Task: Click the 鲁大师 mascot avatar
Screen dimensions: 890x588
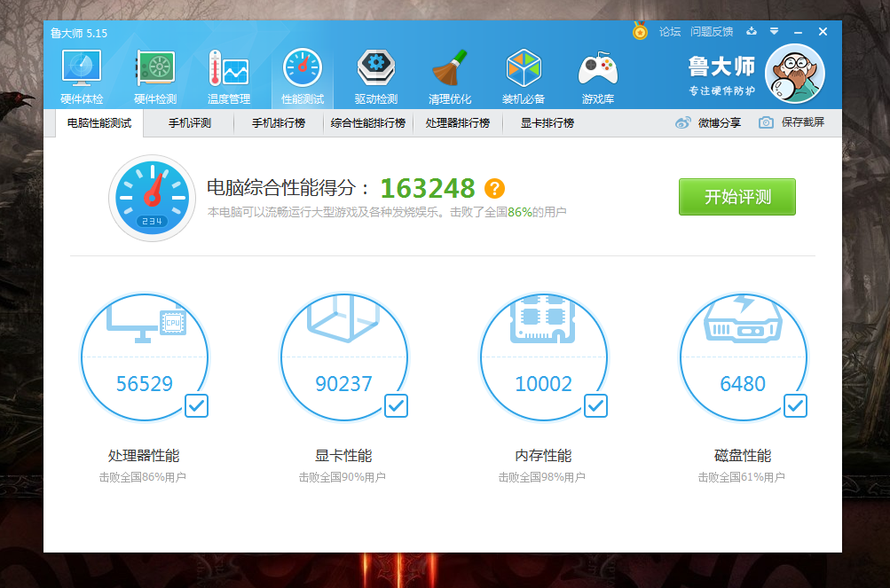Action: coord(795,74)
